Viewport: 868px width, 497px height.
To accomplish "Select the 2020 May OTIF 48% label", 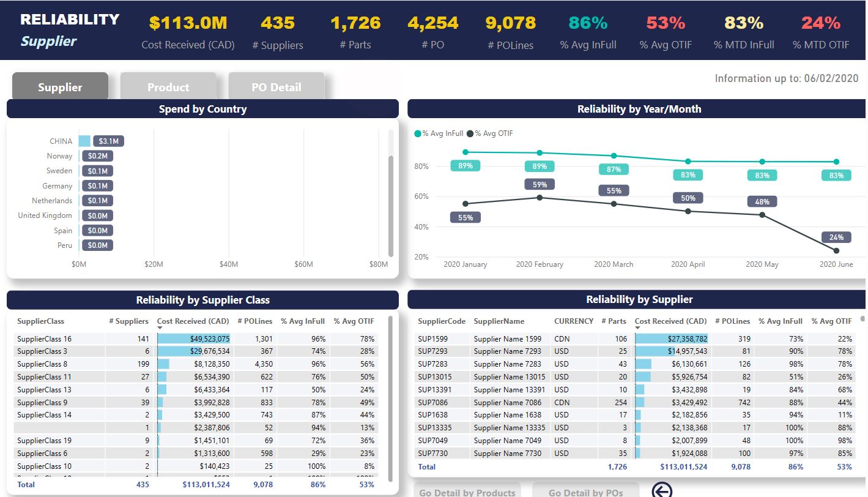I will point(762,201).
